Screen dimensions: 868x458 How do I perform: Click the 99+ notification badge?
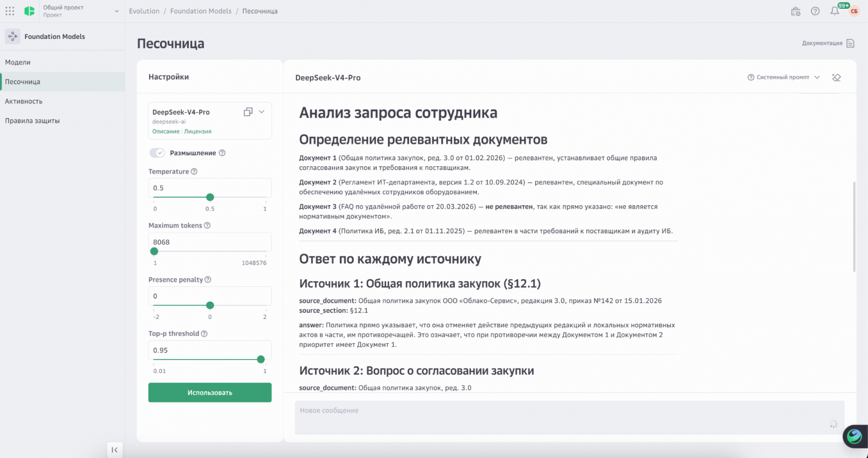pos(844,6)
